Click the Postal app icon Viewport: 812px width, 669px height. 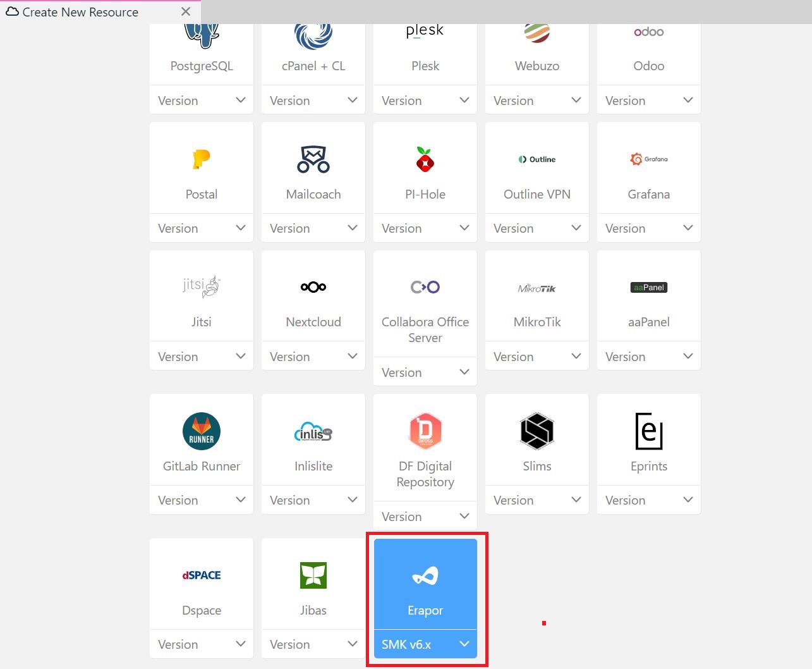tap(202, 159)
